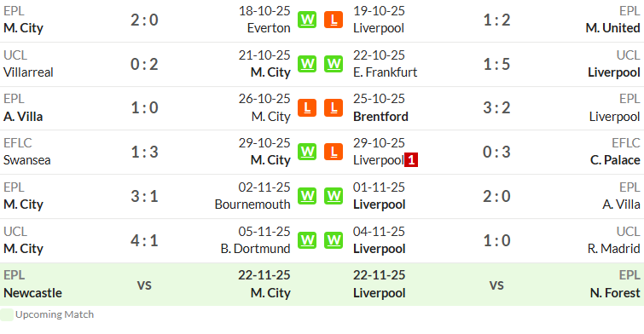Click the red card 1 icon next to Liverpool

[x=411, y=160]
